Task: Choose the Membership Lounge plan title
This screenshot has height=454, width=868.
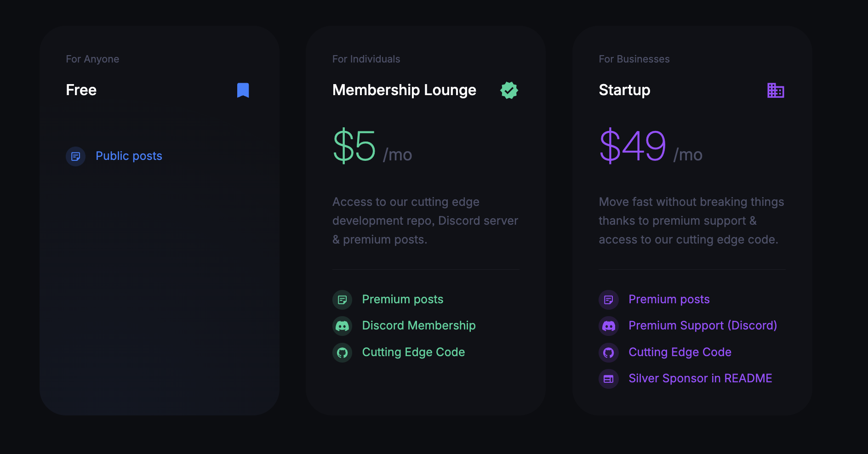Action: tap(404, 90)
